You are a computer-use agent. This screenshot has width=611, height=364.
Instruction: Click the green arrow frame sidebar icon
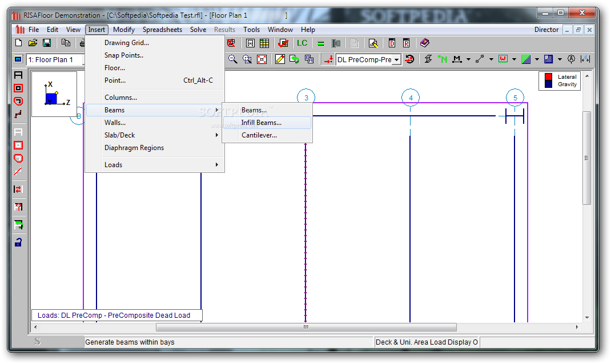click(18, 225)
